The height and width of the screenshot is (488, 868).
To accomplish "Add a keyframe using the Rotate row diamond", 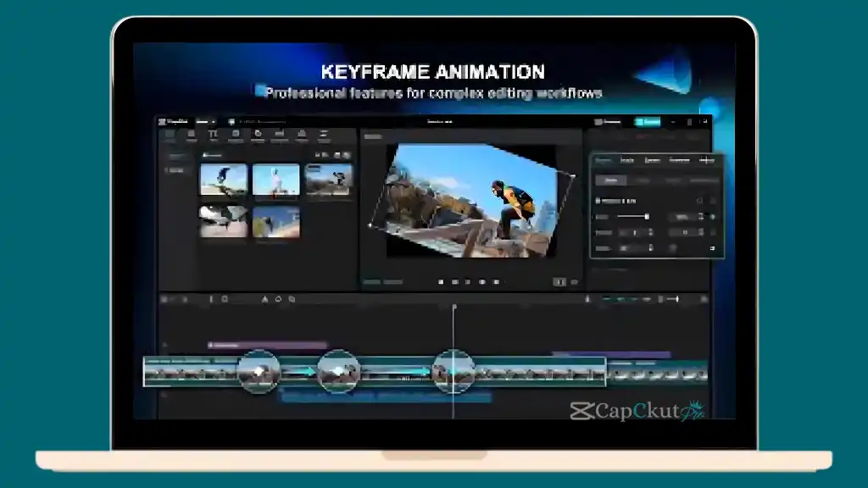I will pos(712,248).
